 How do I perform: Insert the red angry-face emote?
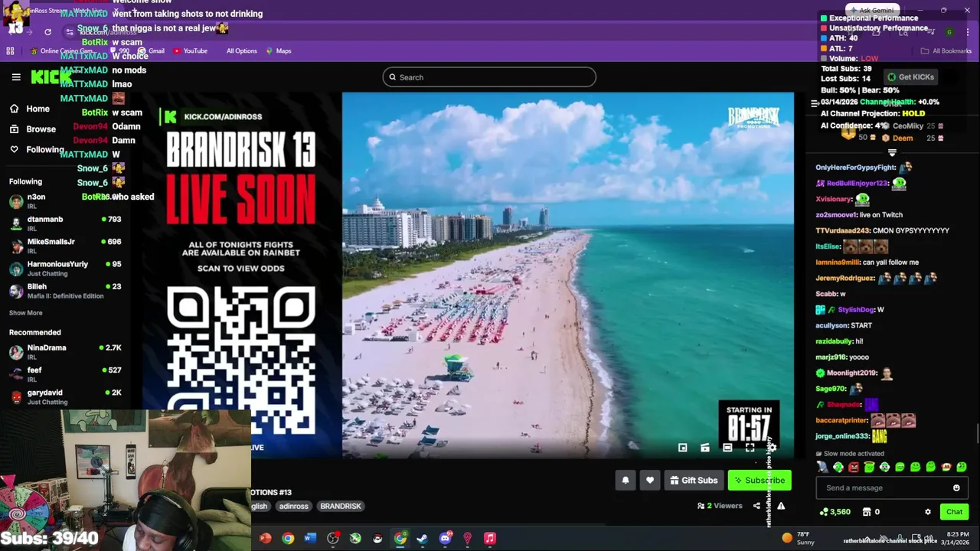(854, 467)
